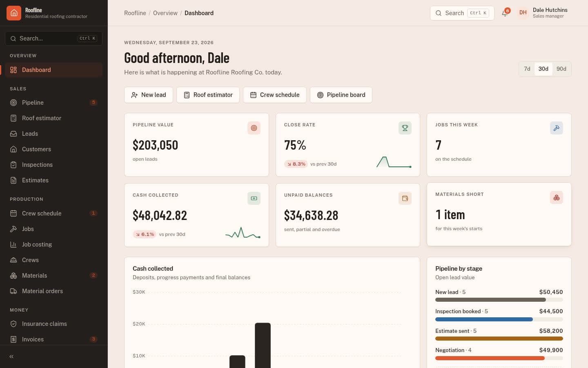Click the Inspections clipboard icon in sidebar
Screen dimensions: 588x368
(13, 165)
